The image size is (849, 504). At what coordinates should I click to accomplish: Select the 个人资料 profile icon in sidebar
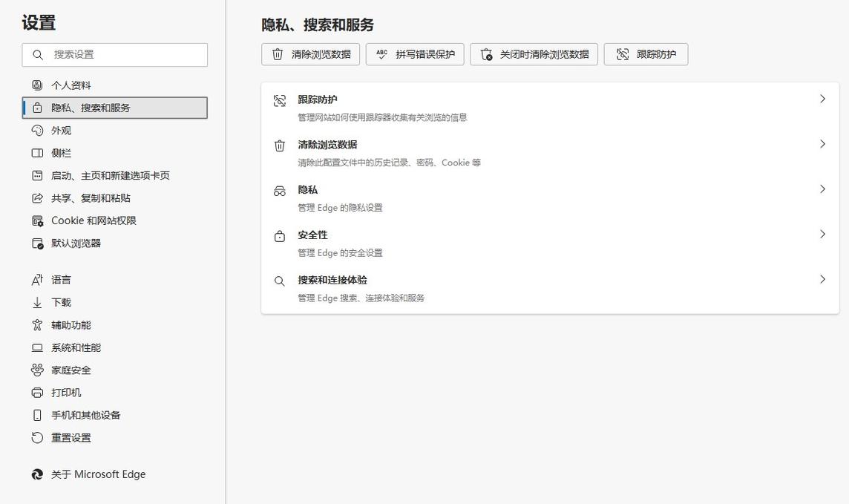pyautogui.click(x=36, y=85)
